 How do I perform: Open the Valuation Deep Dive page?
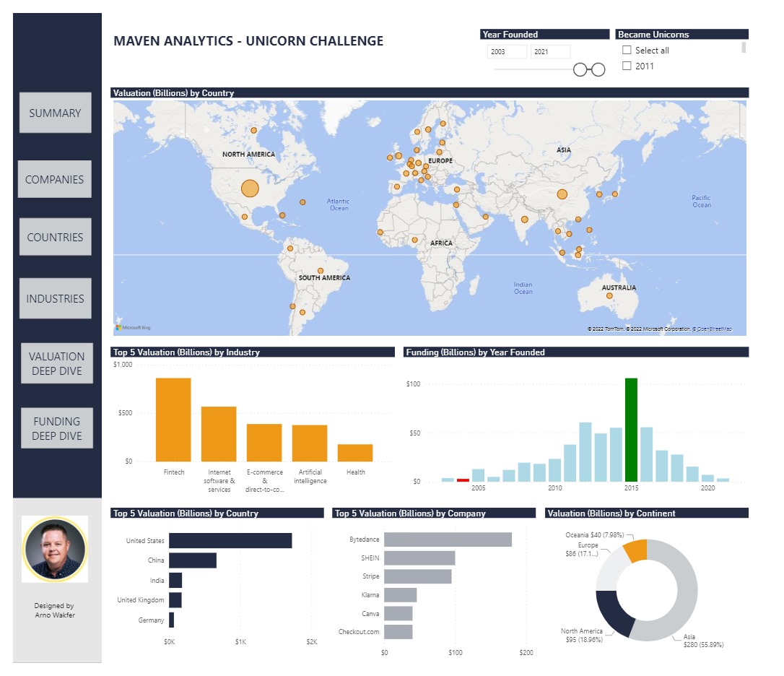[56, 363]
